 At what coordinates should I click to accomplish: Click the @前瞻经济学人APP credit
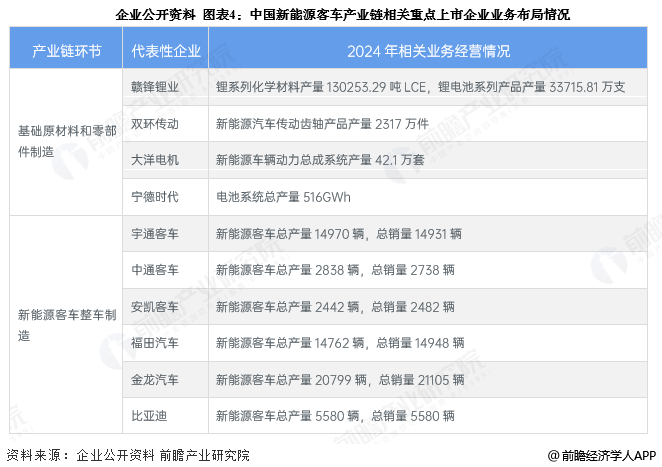602,456
